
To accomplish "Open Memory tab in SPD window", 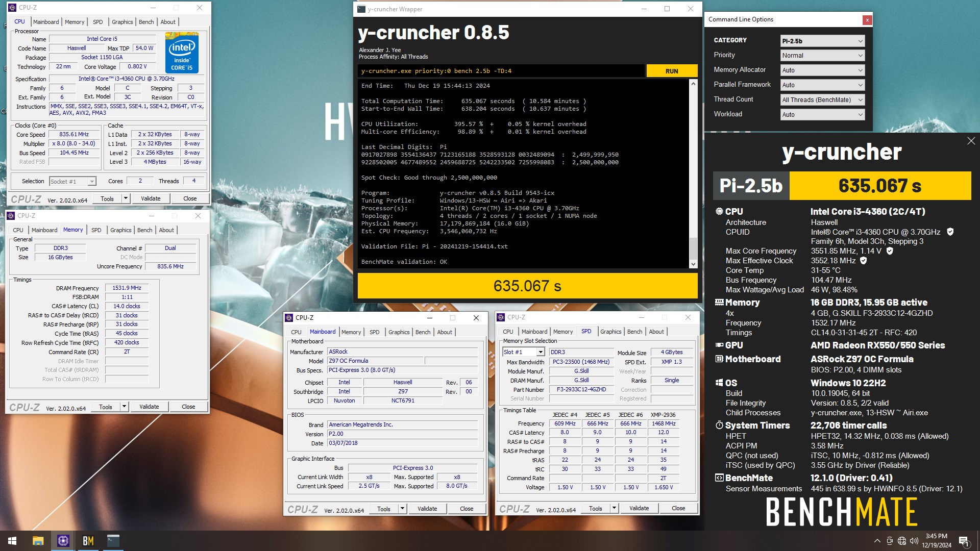I will 563,332.
